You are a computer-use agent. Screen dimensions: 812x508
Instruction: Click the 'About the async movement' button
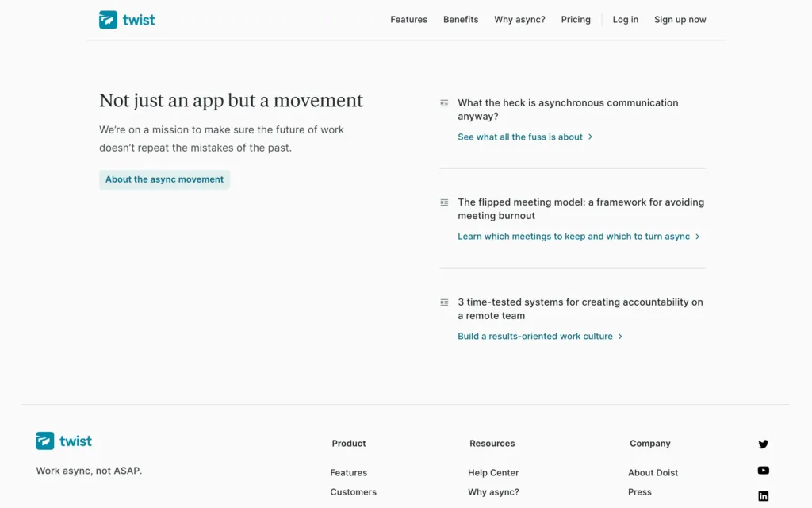[x=165, y=179]
